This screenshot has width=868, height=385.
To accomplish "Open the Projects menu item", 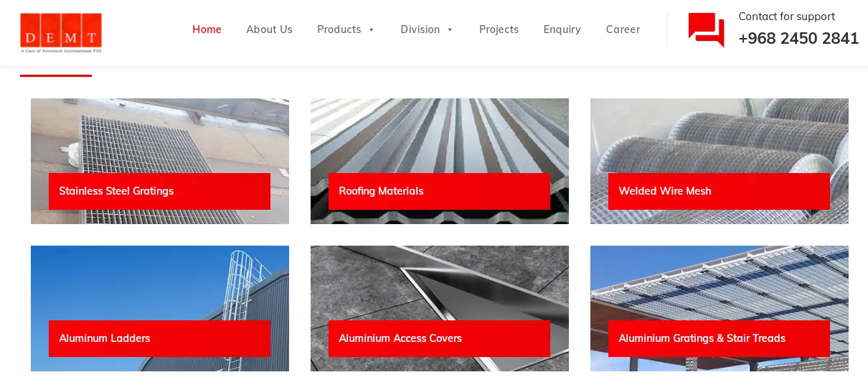I will pyautogui.click(x=499, y=29).
